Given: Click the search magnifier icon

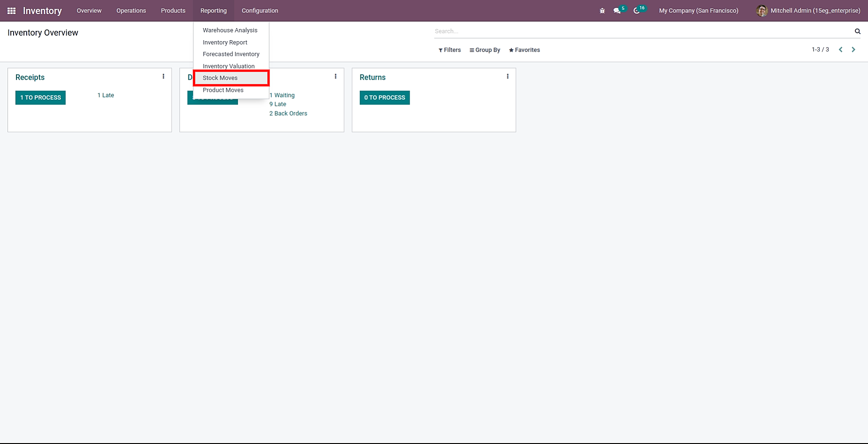Looking at the screenshot, I should [x=857, y=31].
